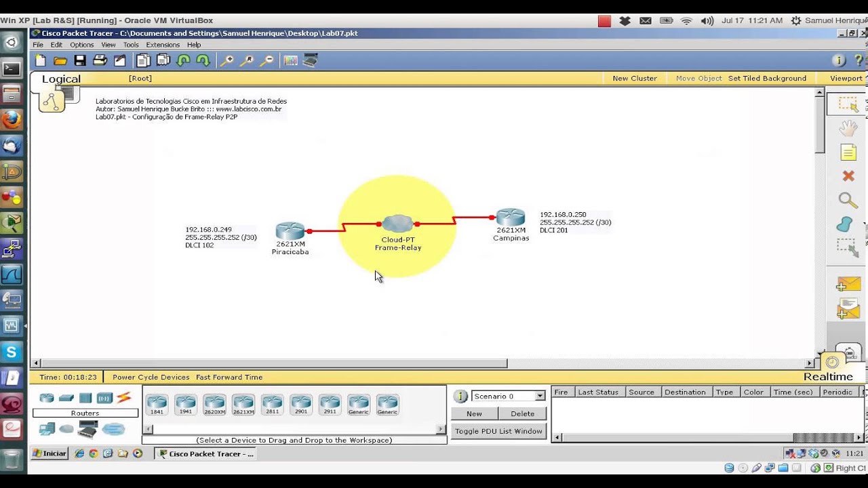This screenshot has height=488, width=868.
Task: Switch to the Logical workspace tab
Action: pyautogui.click(x=61, y=79)
